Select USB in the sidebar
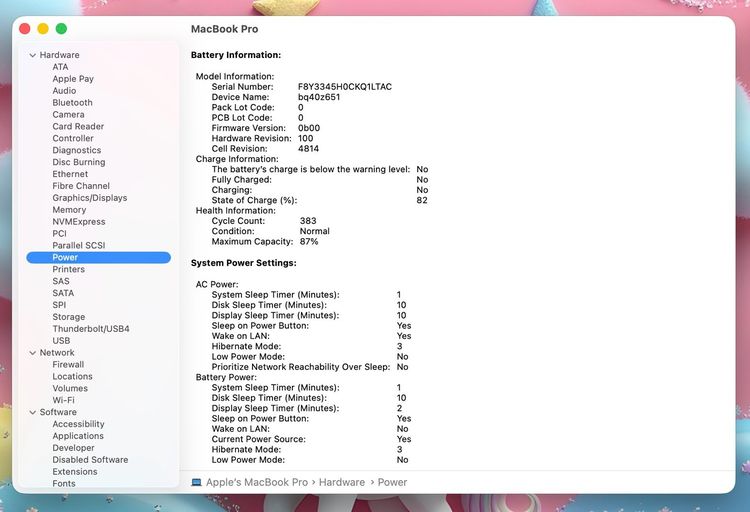Viewport: 750px width, 512px height. point(61,341)
